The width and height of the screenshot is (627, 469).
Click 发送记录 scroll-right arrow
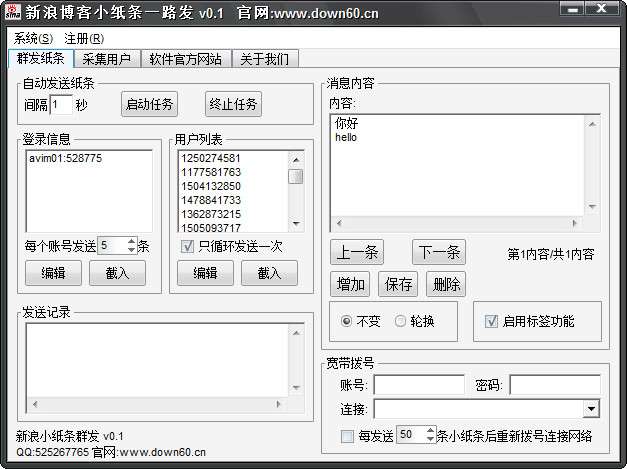point(279,404)
